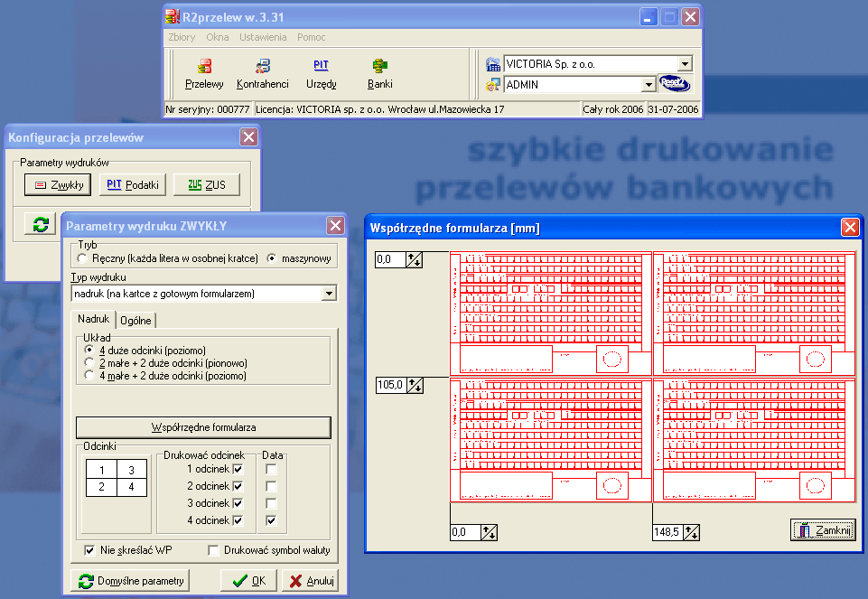The height and width of the screenshot is (599, 868).
Task: Open Okna menu
Action: coord(217,37)
